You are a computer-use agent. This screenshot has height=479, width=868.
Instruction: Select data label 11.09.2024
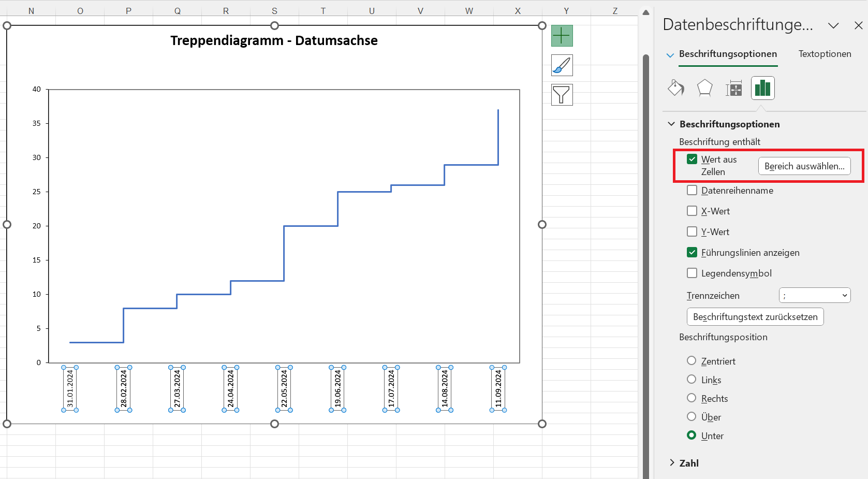coord(498,389)
